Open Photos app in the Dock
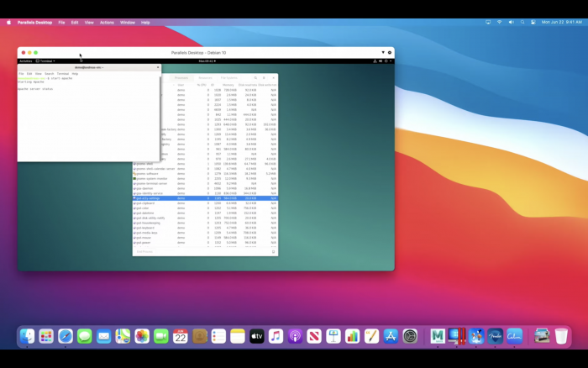 coord(142,336)
